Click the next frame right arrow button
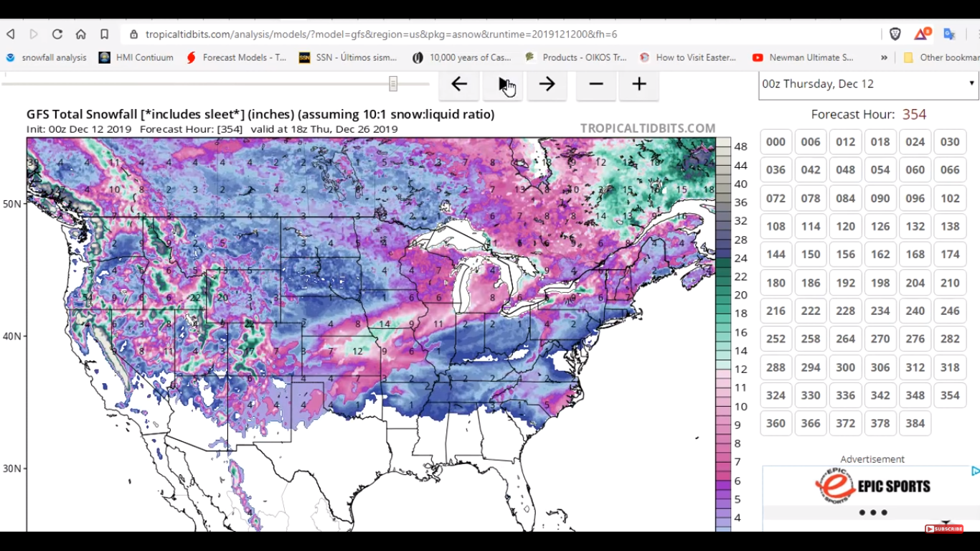The width and height of the screenshot is (980, 551). click(x=547, y=85)
